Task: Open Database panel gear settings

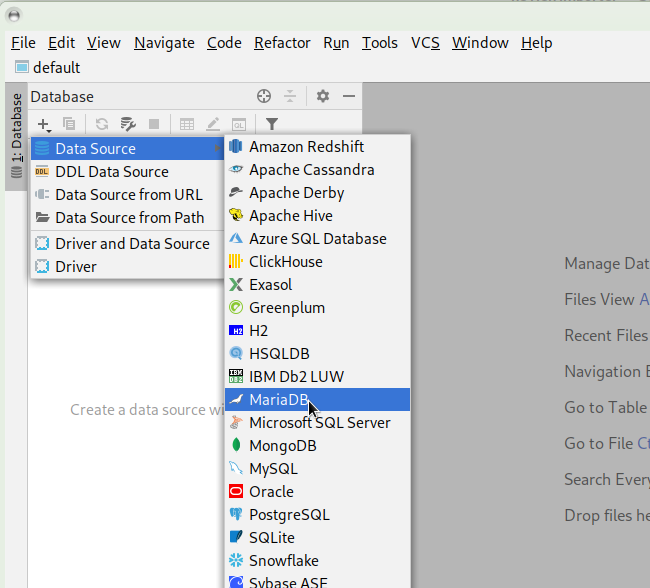Action: 322,96
